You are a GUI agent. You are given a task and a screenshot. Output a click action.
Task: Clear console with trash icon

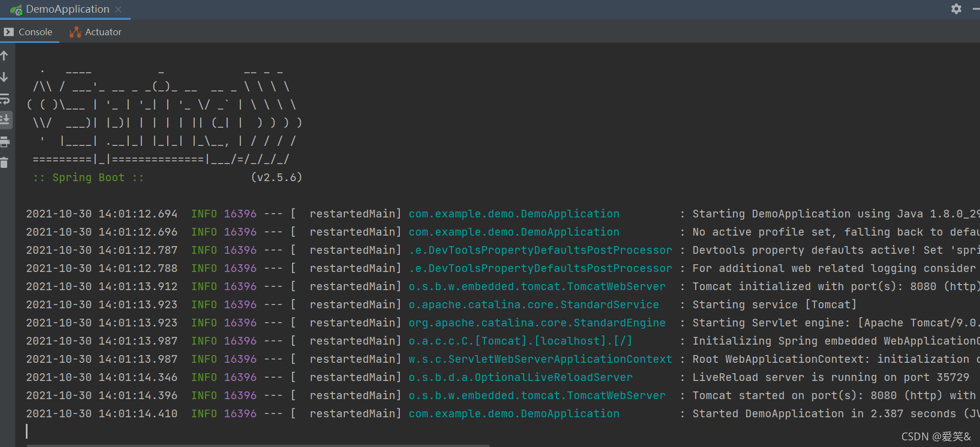[4, 162]
